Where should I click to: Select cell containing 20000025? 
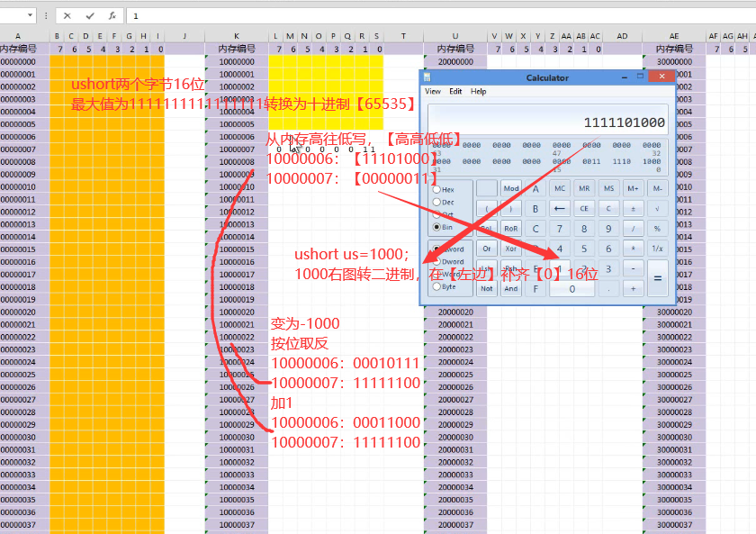tap(455, 375)
